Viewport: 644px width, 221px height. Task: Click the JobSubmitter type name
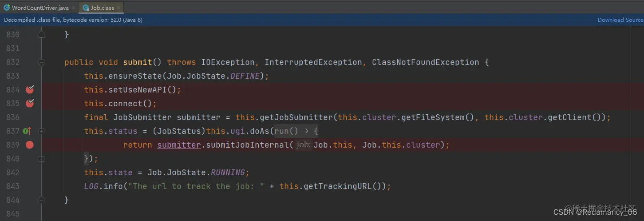coord(142,117)
